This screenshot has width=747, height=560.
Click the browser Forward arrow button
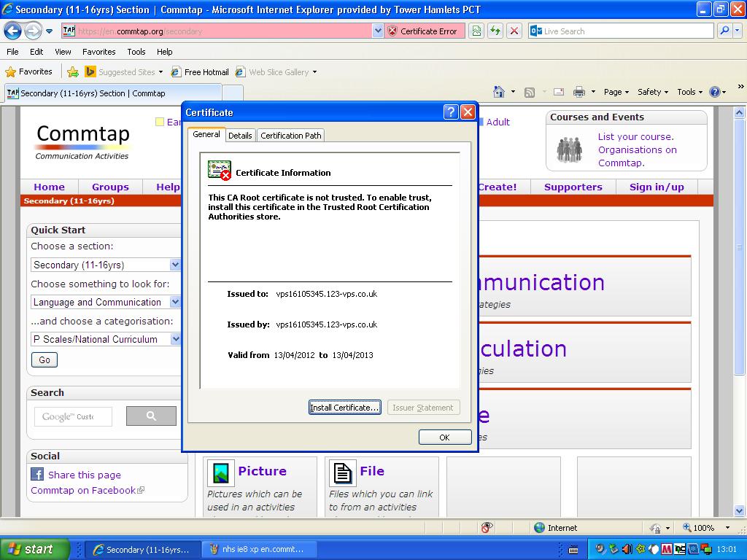33,31
